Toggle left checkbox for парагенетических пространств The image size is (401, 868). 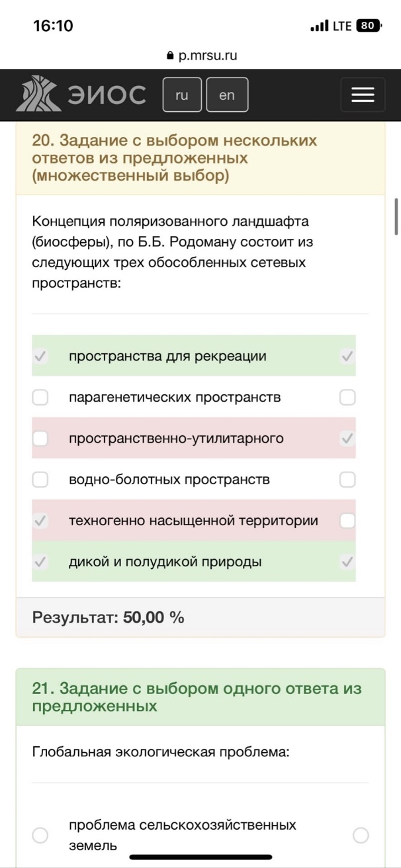(40, 397)
